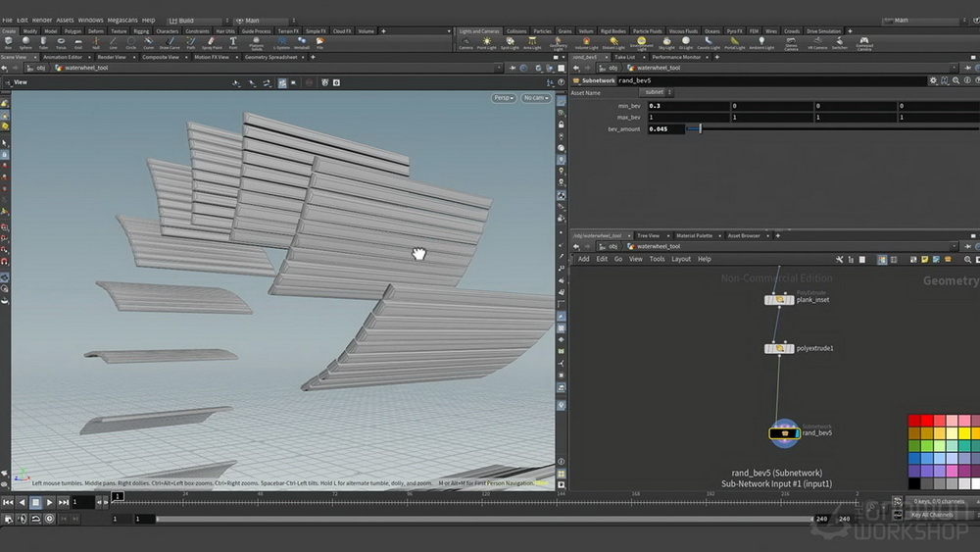Add a Point Light from shelf
980x552 pixels.
[486, 43]
